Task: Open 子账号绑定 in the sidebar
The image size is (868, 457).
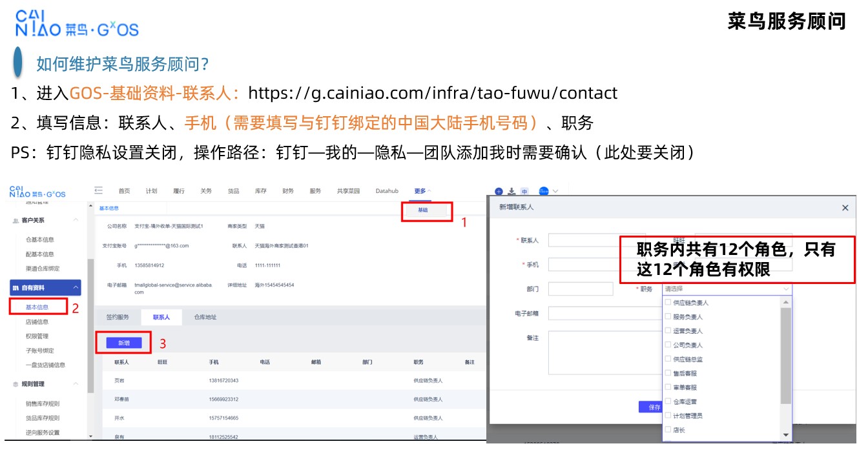Action: 40,350
